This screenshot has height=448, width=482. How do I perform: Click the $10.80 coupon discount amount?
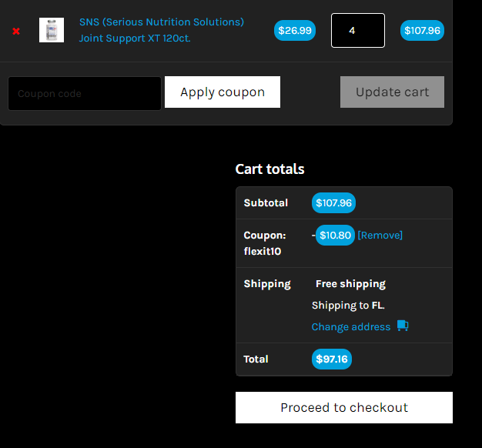(335, 236)
